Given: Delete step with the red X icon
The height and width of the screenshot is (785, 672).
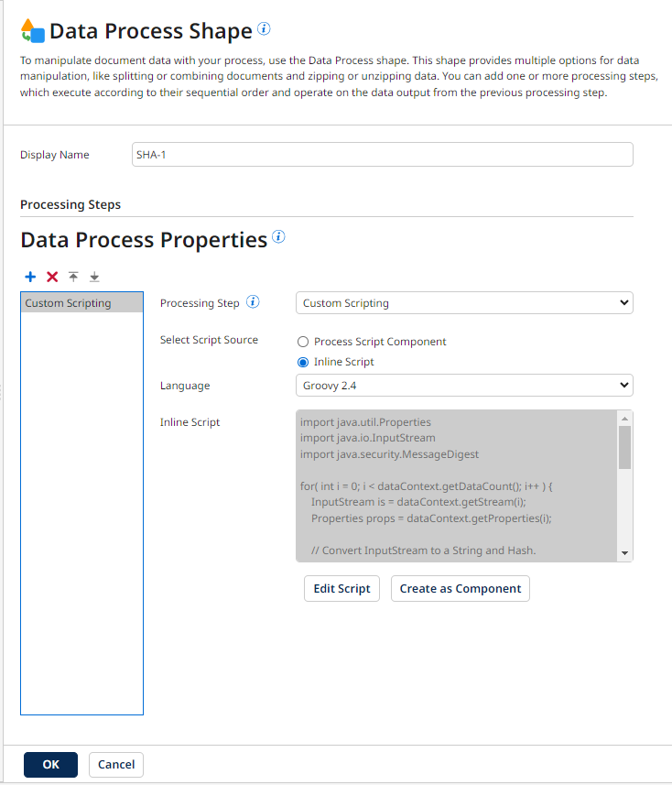Looking at the screenshot, I should click(x=52, y=277).
